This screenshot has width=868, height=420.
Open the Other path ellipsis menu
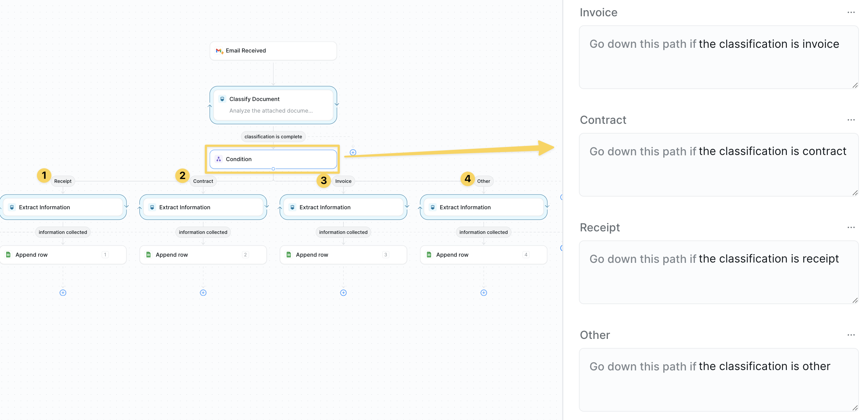coord(851,335)
